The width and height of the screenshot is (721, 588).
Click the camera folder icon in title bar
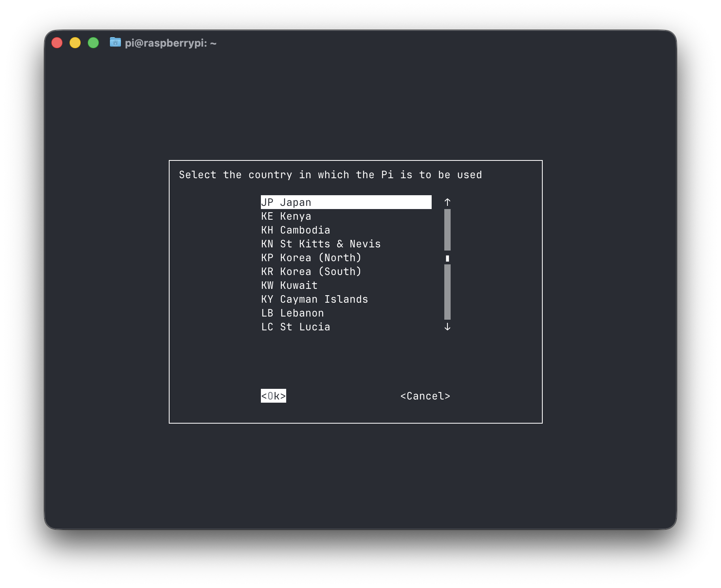coord(115,43)
